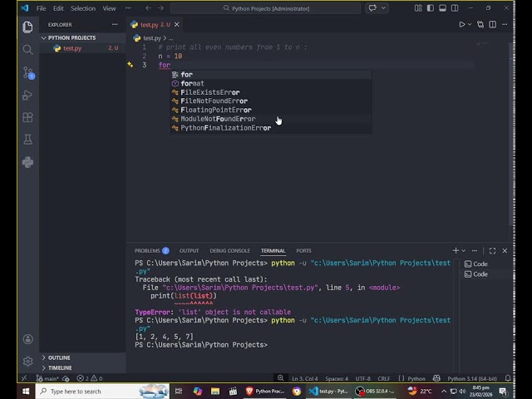Viewport: 532px width, 399px height.
Task: Change encoding via UTF-8 status item
Action: coord(362,379)
